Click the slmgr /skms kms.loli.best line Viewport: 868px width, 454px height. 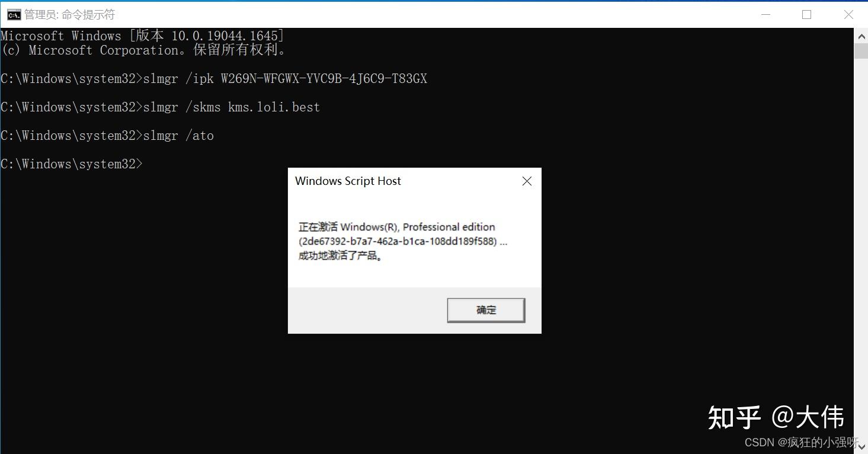[161, 107]
